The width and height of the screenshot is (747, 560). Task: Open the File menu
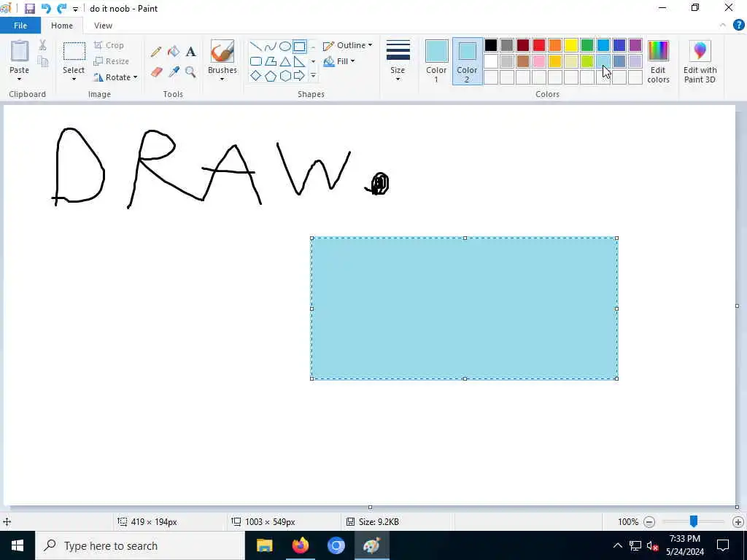coord(20,26)
